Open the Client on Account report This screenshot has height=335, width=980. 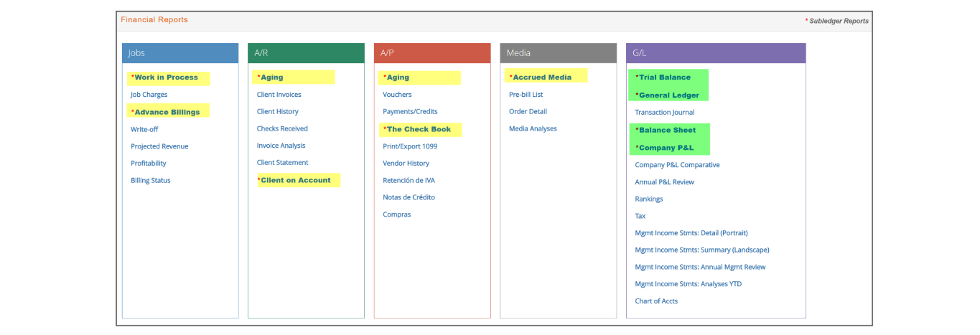[296, 180]
